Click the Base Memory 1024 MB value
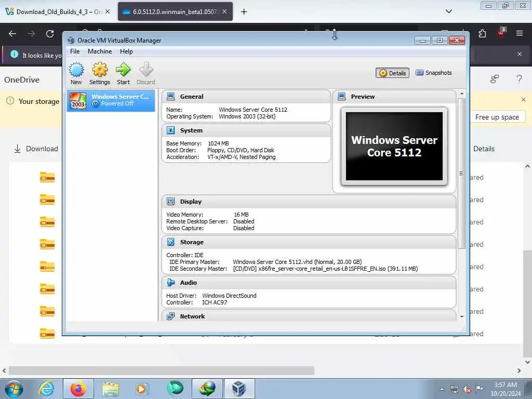Viewport: 532px width, 399px height. click(218, 143)
